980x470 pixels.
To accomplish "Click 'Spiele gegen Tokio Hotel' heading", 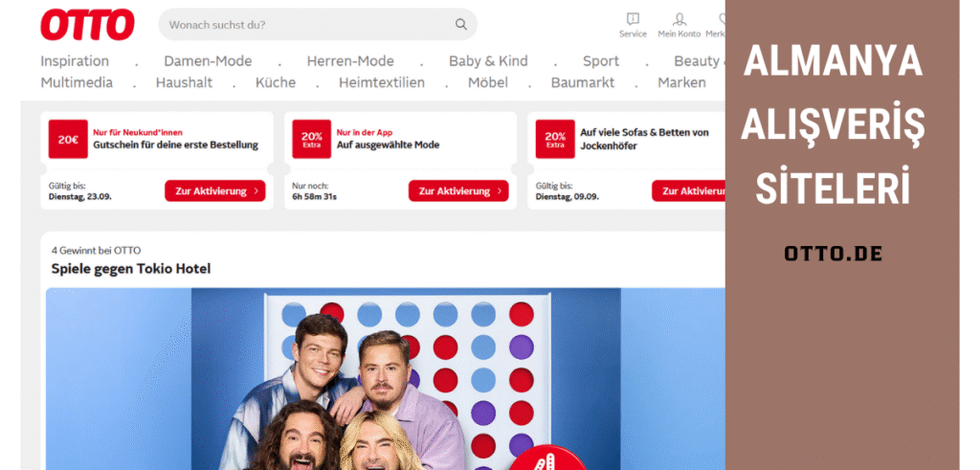I will (x=131, y=269).
